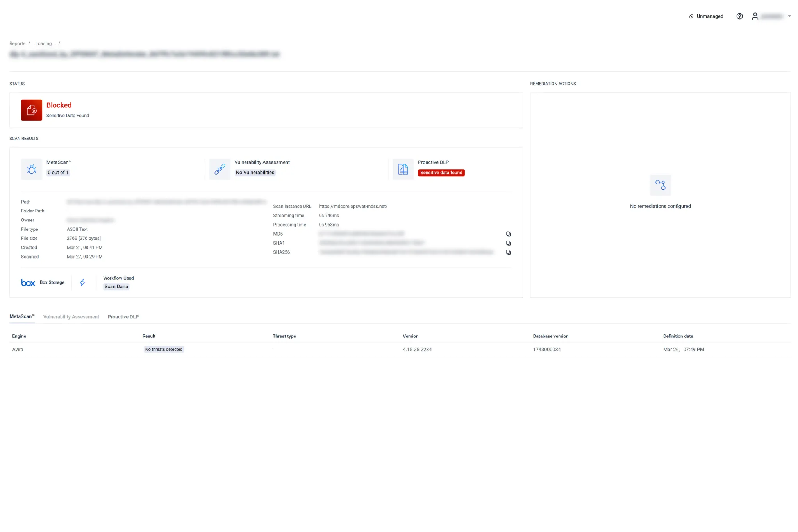Image resolution: width=798 pixels, height=532 pixels.
Task: Open the help question mark icon
Action: [739, 16]
